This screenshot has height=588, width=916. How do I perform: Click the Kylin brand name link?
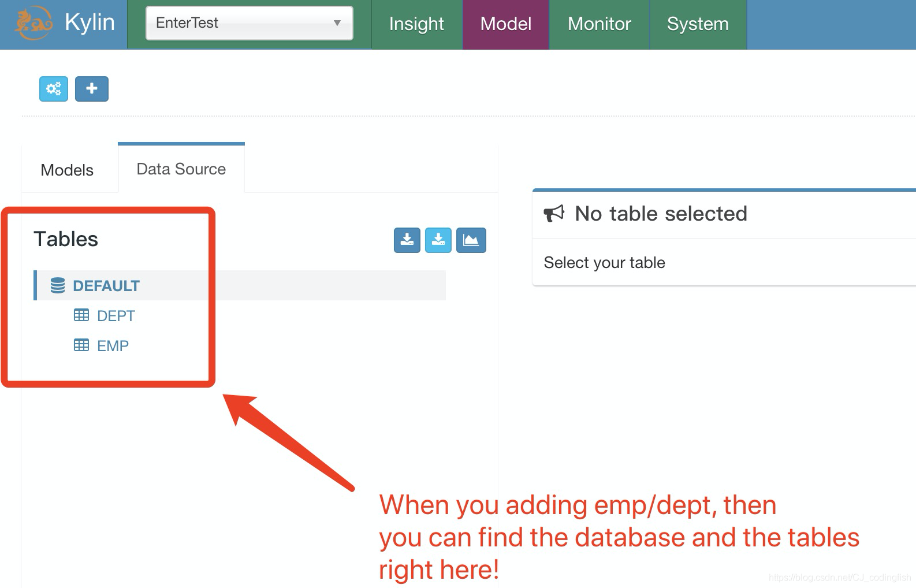[x=90, y=23]
